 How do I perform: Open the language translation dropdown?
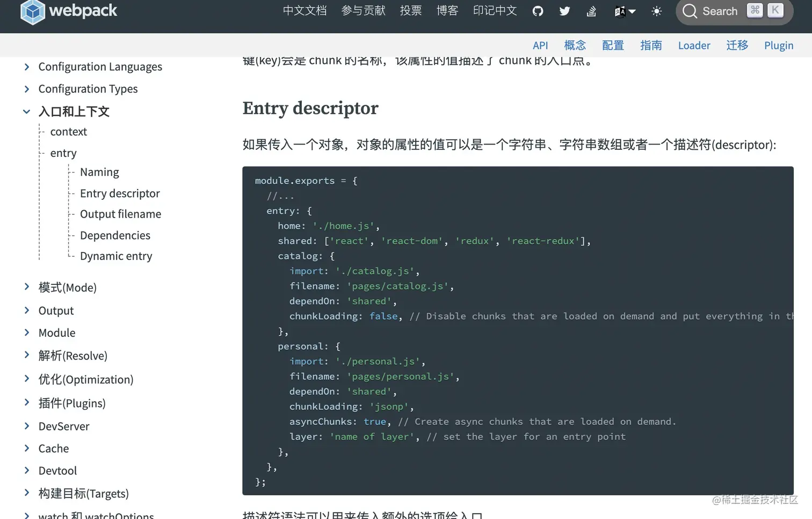[625, 11]
